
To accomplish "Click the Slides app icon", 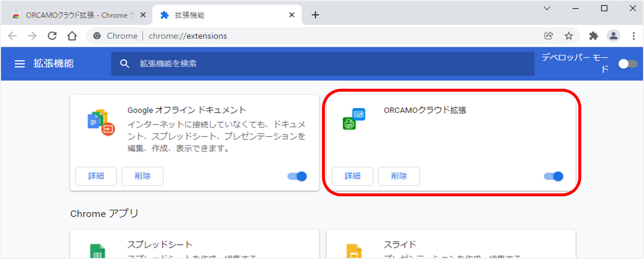I will tap(354, 251).
